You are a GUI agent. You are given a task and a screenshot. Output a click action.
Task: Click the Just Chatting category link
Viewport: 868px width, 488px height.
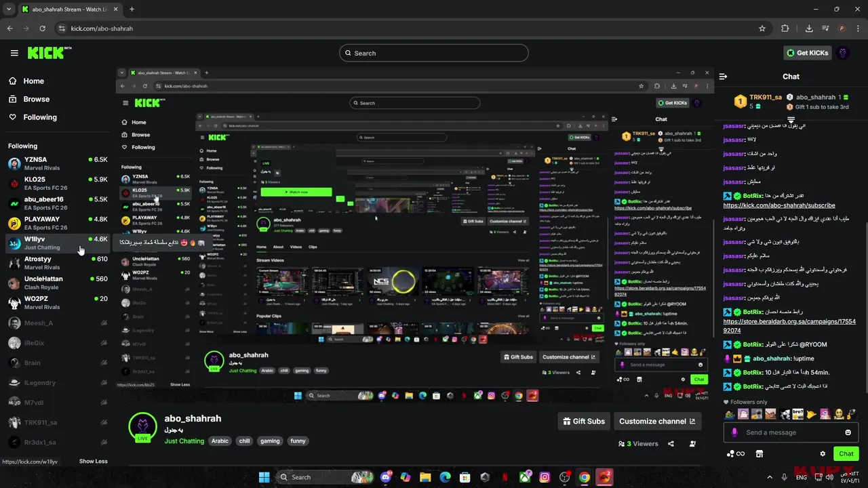point(184,441)
